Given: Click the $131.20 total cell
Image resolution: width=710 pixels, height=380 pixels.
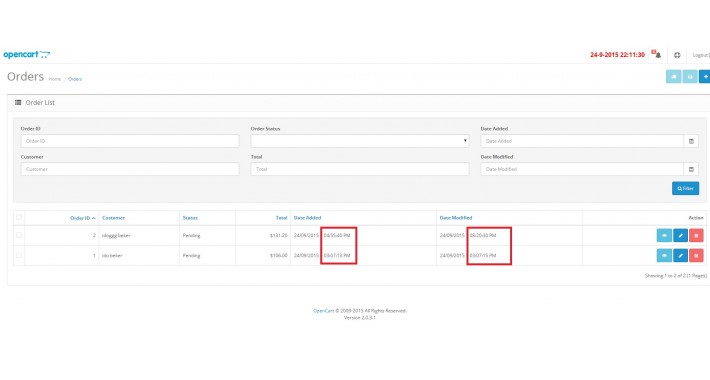Looking at the screenshot, I should (278, 236).
